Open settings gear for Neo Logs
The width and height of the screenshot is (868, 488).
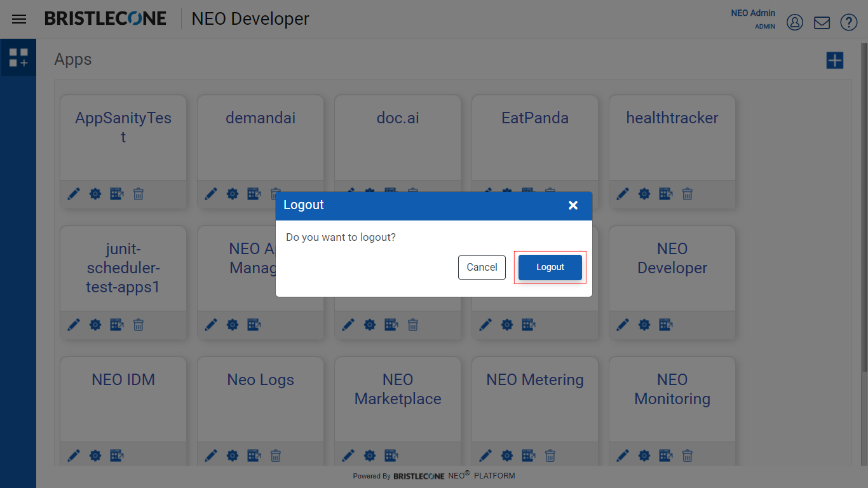[x=233, y=456]
